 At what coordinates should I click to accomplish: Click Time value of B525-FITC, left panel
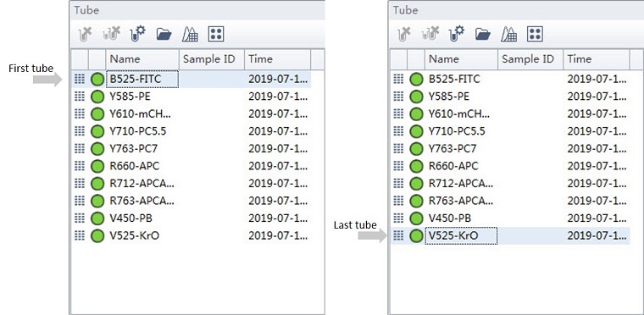[x=278, y=80]
